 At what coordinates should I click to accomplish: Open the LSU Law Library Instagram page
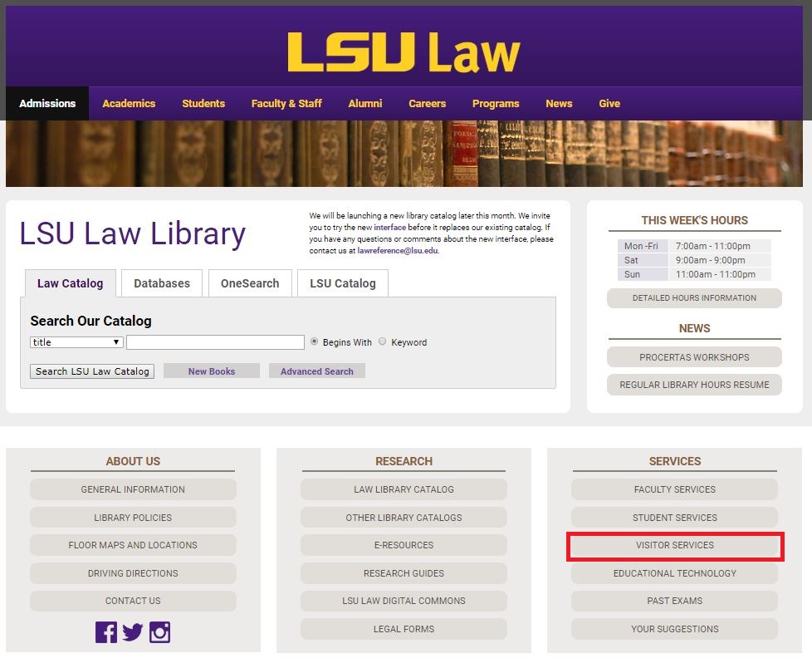[x=159, y=632]
